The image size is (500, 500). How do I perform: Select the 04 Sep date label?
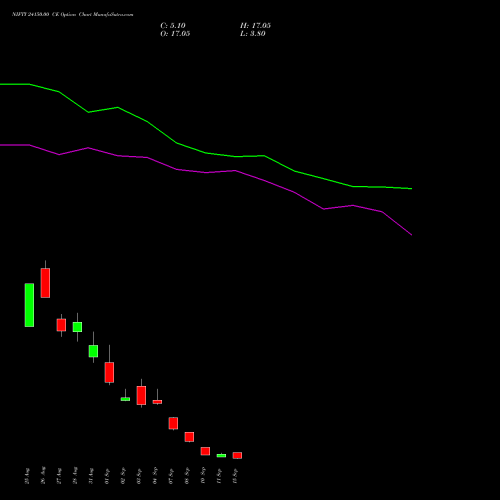[x=155, y=476]
